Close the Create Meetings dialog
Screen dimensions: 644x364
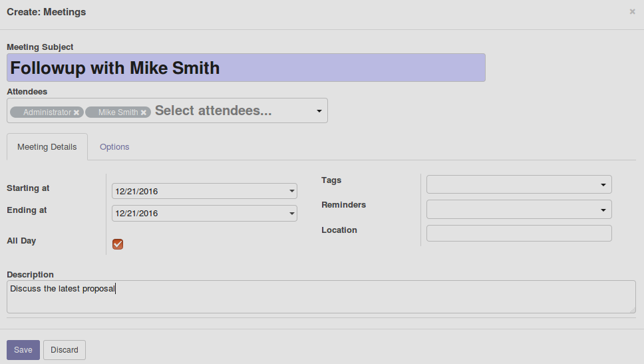632,12
